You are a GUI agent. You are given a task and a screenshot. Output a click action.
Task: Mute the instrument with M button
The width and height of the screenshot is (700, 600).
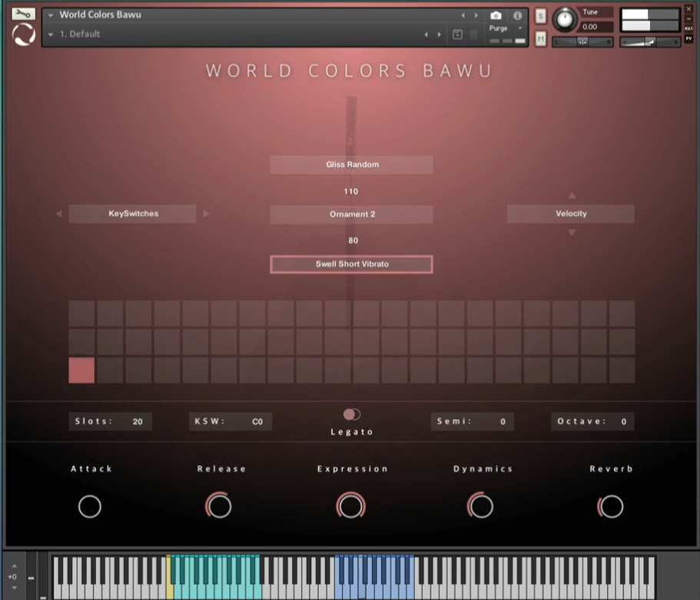pos(540,38)
